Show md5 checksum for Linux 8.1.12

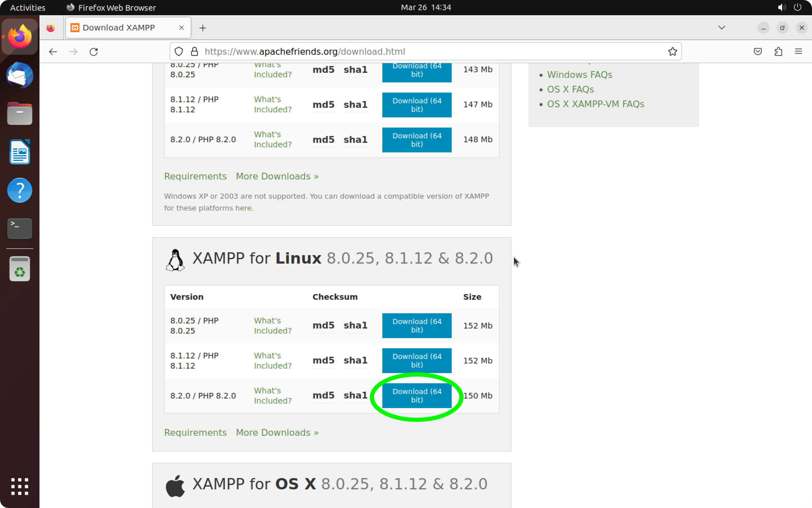point(323,360)
